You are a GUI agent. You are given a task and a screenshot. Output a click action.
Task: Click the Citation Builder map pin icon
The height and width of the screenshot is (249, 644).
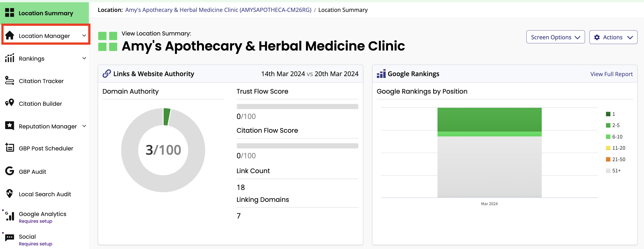coord(9,103)
